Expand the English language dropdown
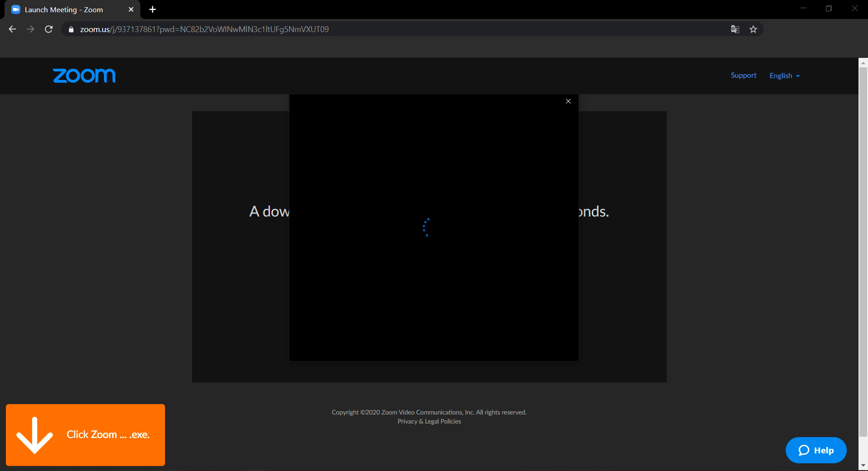This screenshot has width=868, height=471. [x=784, y=75]
